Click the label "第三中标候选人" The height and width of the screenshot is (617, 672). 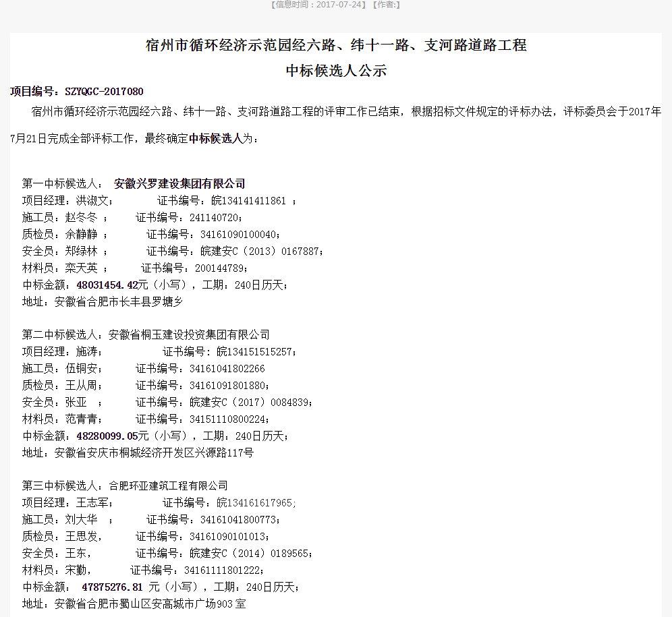click(x=59, y=486)
